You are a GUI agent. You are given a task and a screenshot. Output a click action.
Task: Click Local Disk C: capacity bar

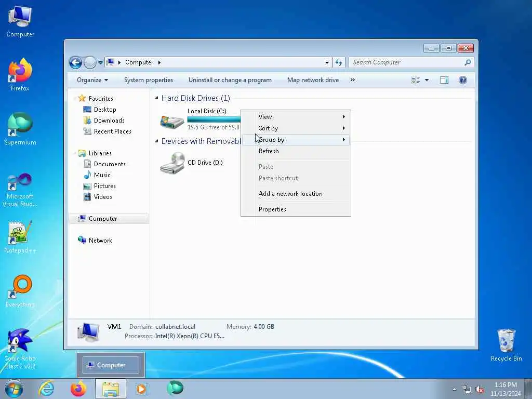click(x=214, y=119)
